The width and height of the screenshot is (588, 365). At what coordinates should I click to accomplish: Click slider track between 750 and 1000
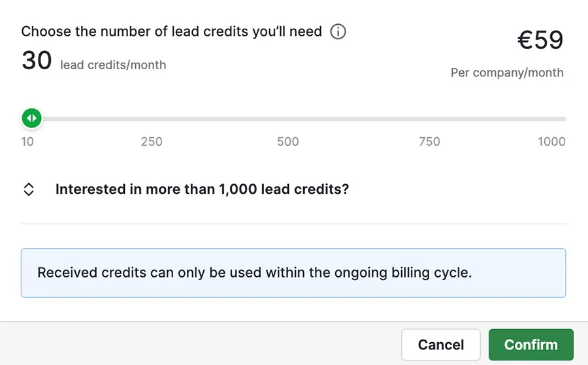tap(497, 119)
